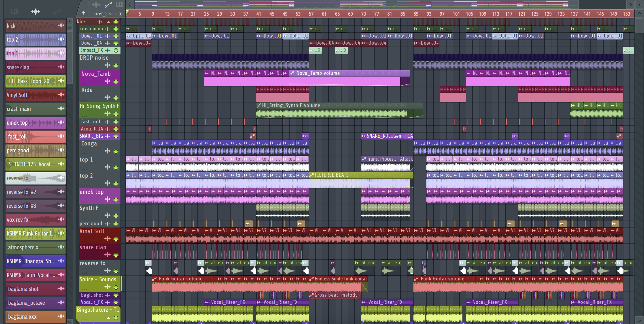Viewport: 644px width, 324px height.
Task: Click the playlist vertical scroll up arrow
Action: (x=639, y=14)
